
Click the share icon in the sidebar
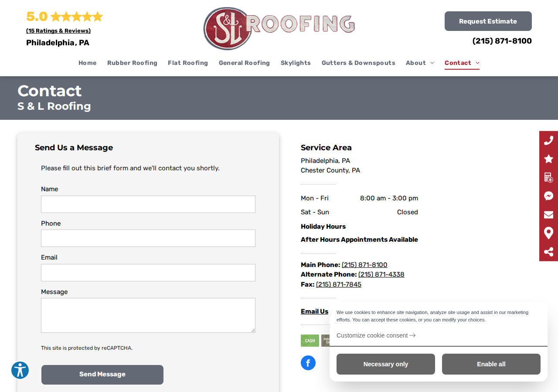(x=548, y=252)
